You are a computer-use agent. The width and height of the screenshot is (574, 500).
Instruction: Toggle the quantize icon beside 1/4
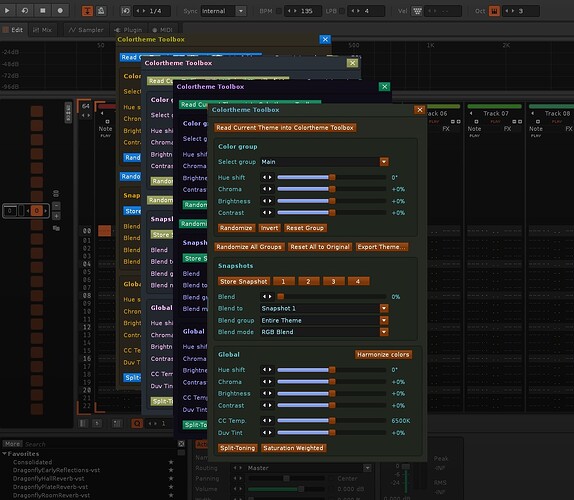pyautogui.click(x=126, y=11)
